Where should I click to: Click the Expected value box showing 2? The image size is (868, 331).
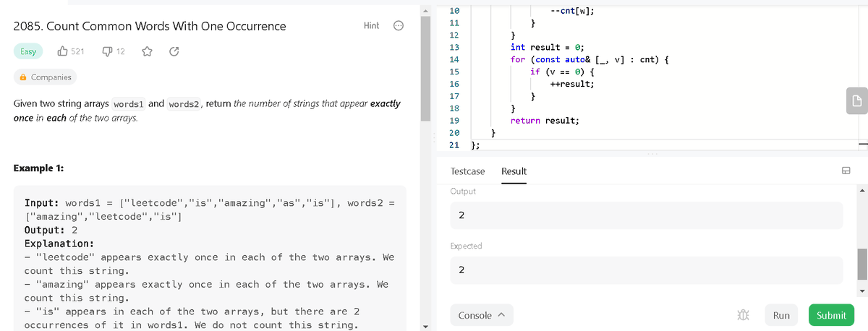coord(646,270)
